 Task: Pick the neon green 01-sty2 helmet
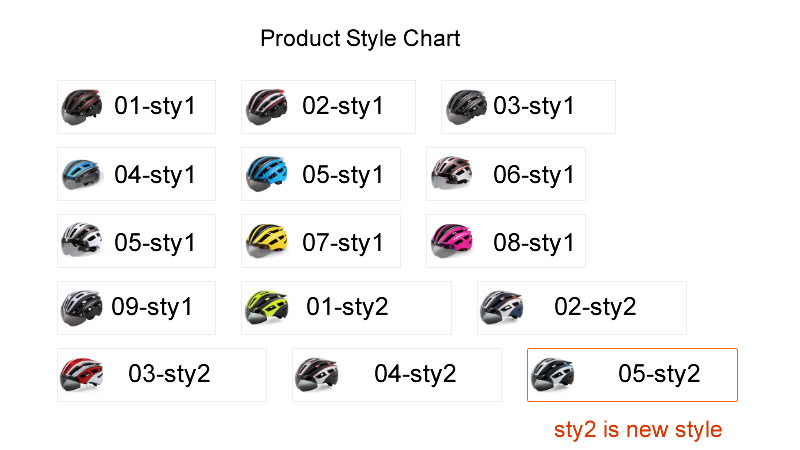pos(346,308)
